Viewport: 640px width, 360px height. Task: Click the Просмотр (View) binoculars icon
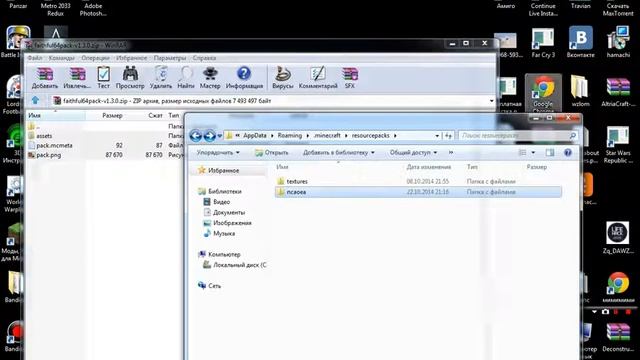tap(130, 78)
